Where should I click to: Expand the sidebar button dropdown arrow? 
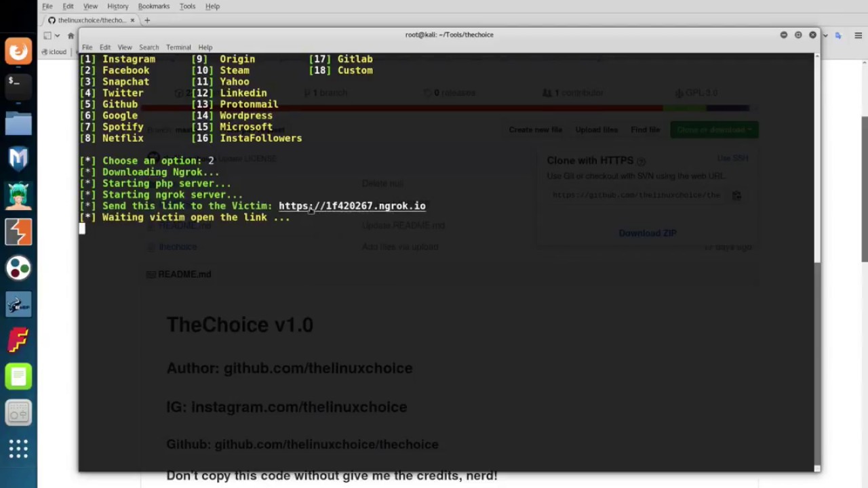pos(58,35)
